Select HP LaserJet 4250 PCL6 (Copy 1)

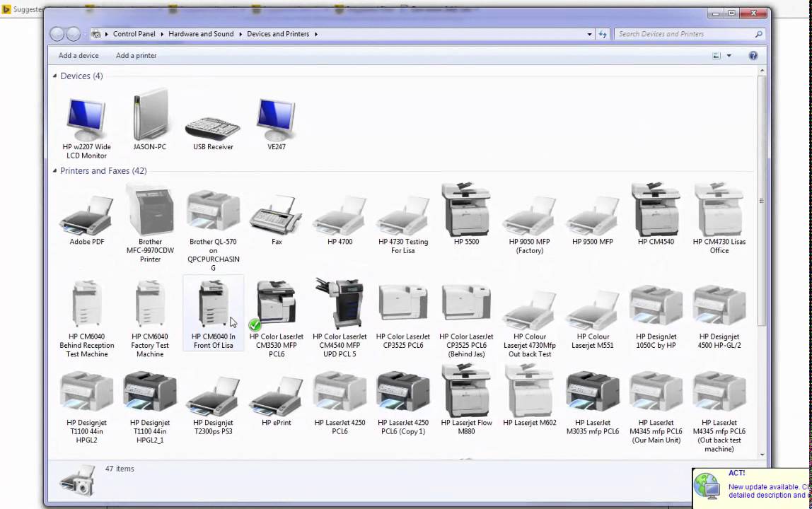(x=403, y=402)
